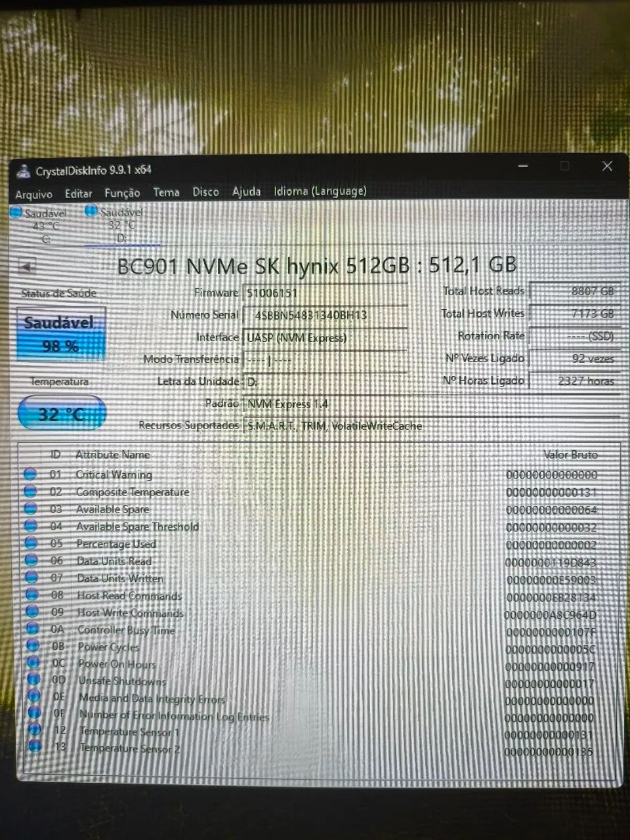Click the status dot for Temperature Sensor 1

pos(35,729)
